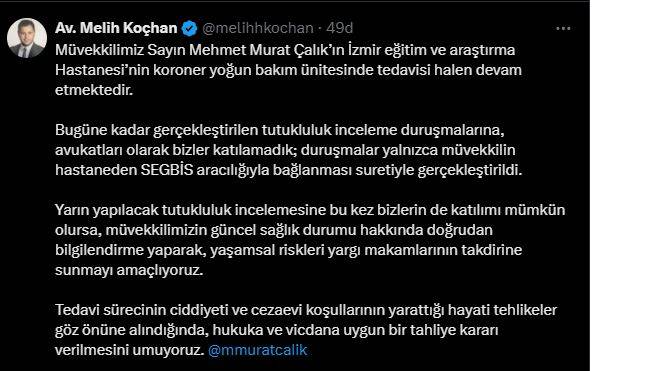
Task: Click the display name Av. Melih Koçhan
Action: click(116, 28)
